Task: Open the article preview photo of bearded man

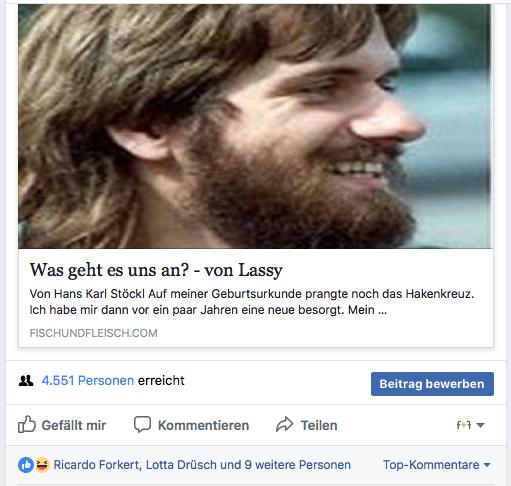Action: 256,126
